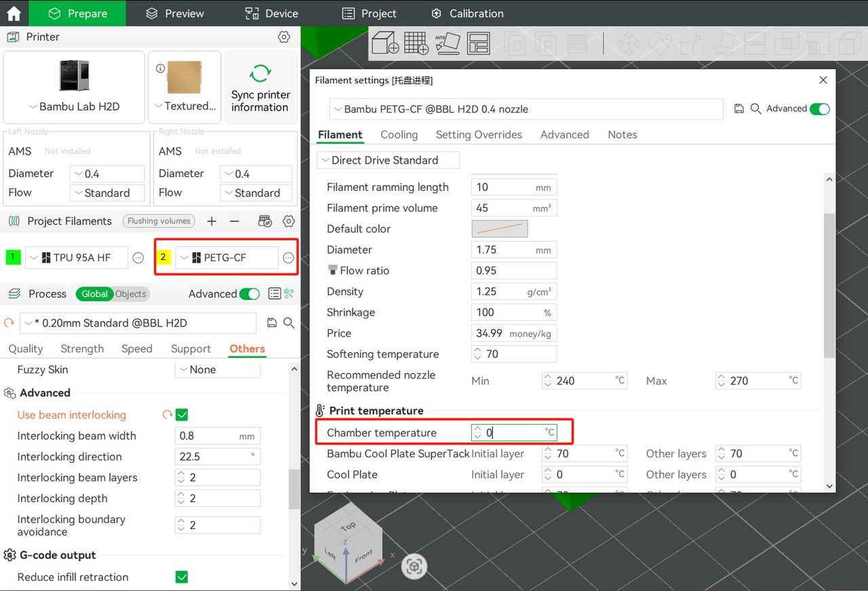Click filament 1 green color swatch
This screenshot has width=868, height=591.
click(13, 258)
